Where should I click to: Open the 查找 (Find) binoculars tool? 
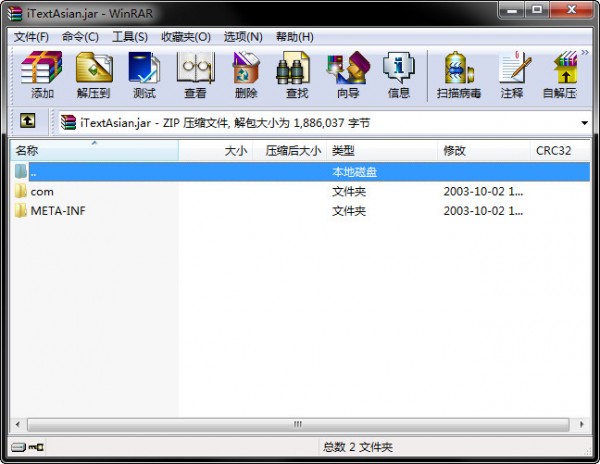click(x=297, y=75)
